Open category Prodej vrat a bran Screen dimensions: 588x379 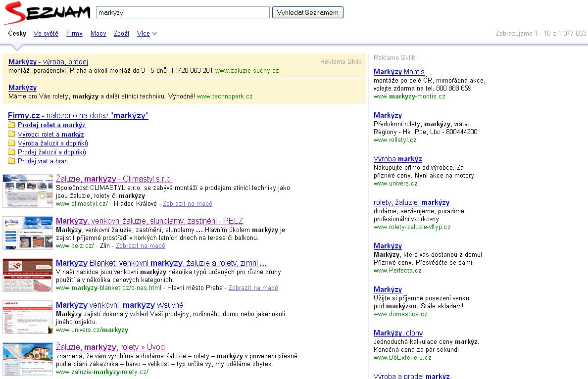(x=43, y=161)
